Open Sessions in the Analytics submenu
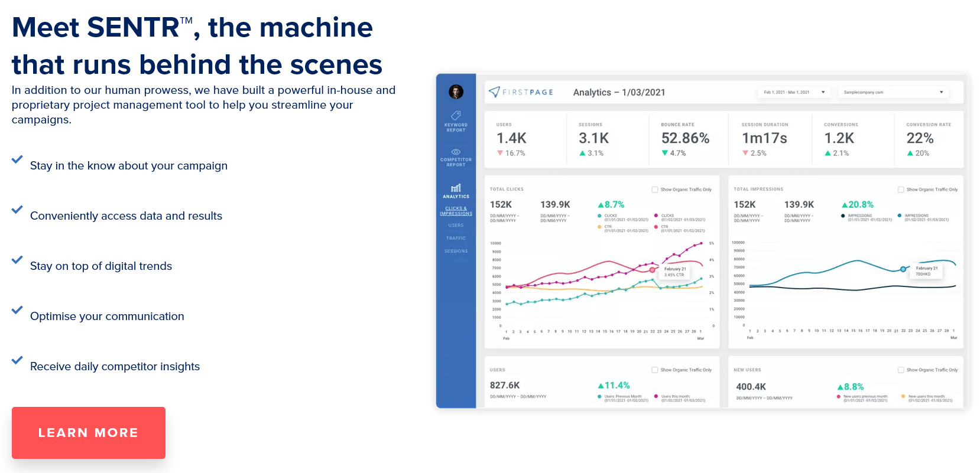Screen dimensions: 980x473 click(456, 251)
